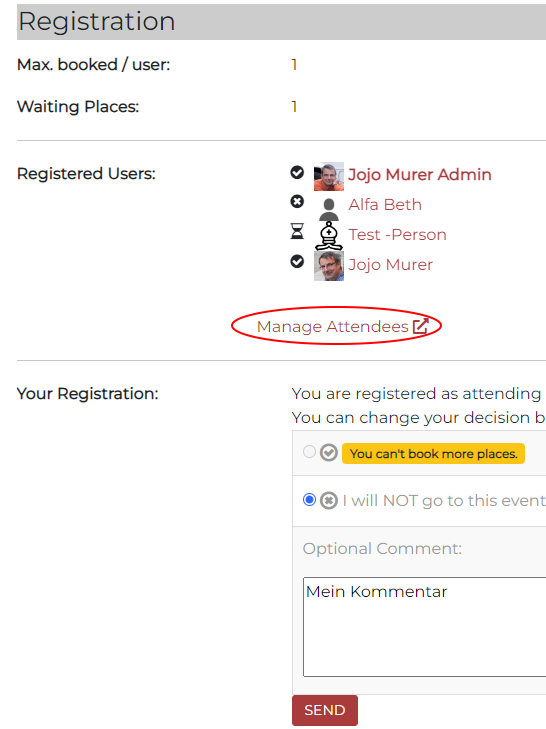
Task: Click the circled X icon before I will NOT go
Action: pos(329,500)
